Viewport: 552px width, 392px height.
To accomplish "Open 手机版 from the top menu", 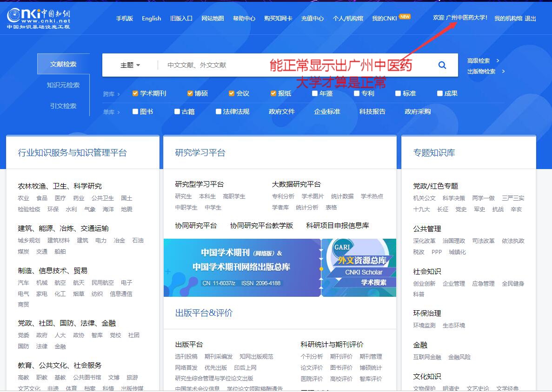I will [125, 18].
